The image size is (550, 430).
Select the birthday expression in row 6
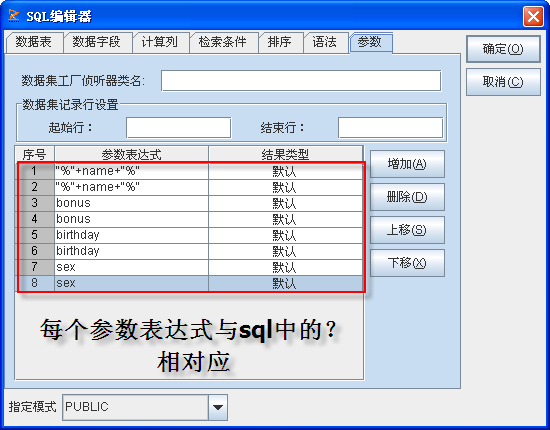pyautogui.click(x=132, y=251)
